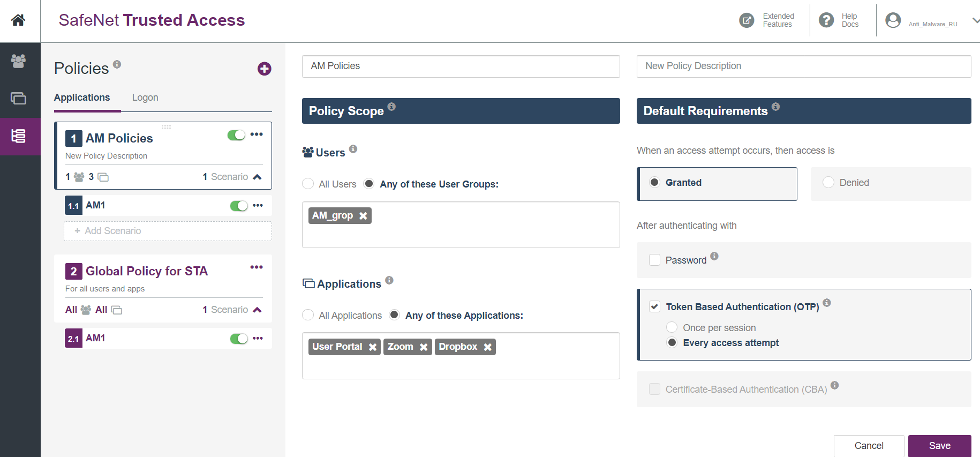Open the Extended Features icon
The image size is (980, 457).
tap(747, 20)
